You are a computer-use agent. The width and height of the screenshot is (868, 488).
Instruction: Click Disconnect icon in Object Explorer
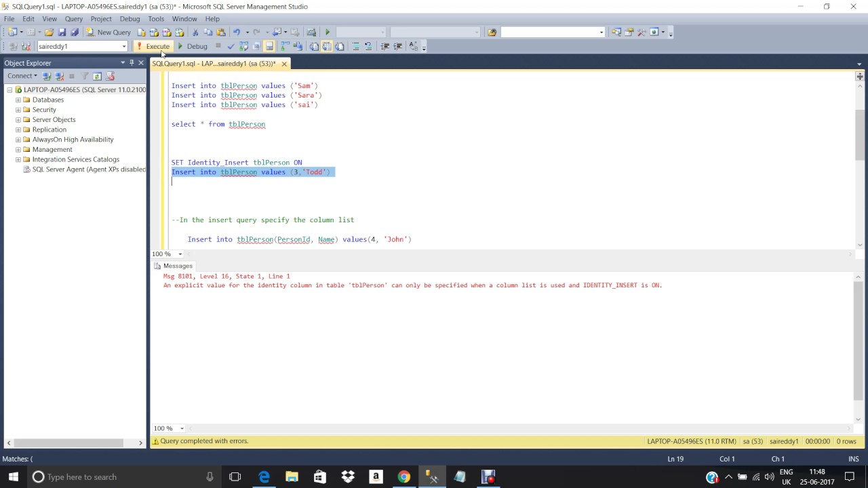click(x=60, y=76)
